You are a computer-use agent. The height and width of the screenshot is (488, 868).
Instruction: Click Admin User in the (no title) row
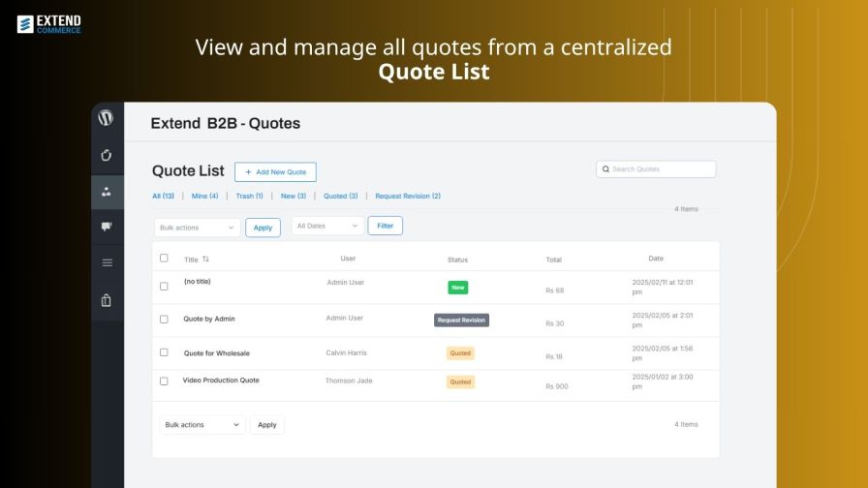346,282
